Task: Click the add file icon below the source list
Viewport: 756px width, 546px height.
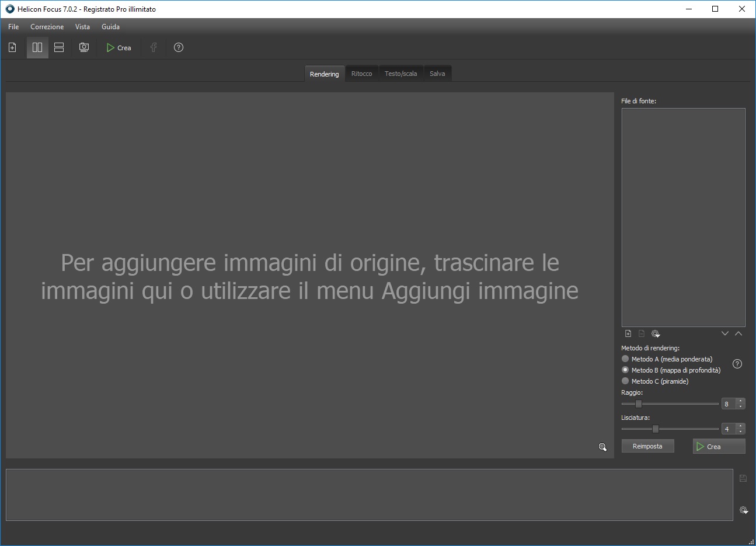Action: pyautogui.click(x=628, y=333)
